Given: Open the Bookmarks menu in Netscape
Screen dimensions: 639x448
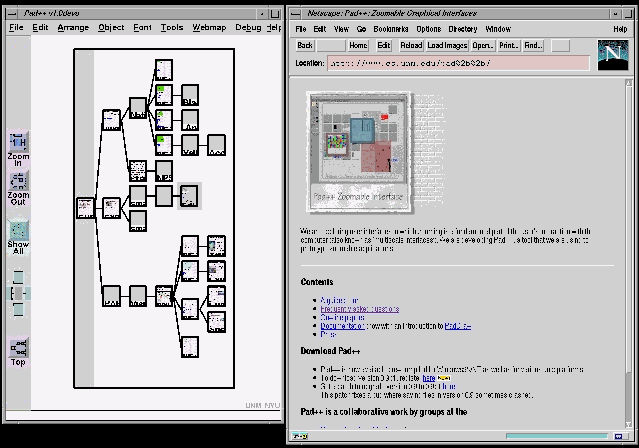Looking at the screenshot, I should pos(390,29).
